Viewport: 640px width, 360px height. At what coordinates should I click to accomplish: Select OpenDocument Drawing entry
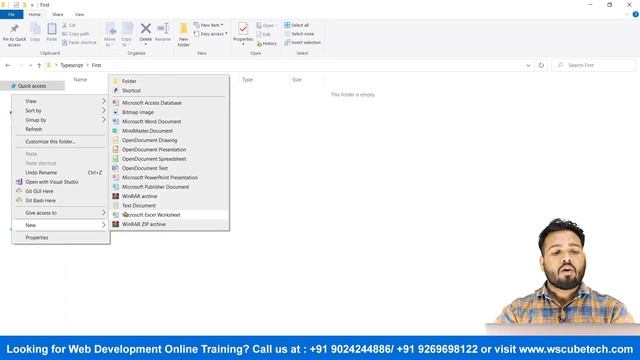pyautogui.click(x=169, y=140)
